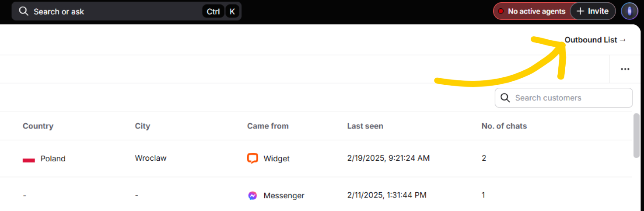The image size is (644, 211).
Task: Click the Messenger icon in second row
Action: pyautogui.click(x=252, y=196)
